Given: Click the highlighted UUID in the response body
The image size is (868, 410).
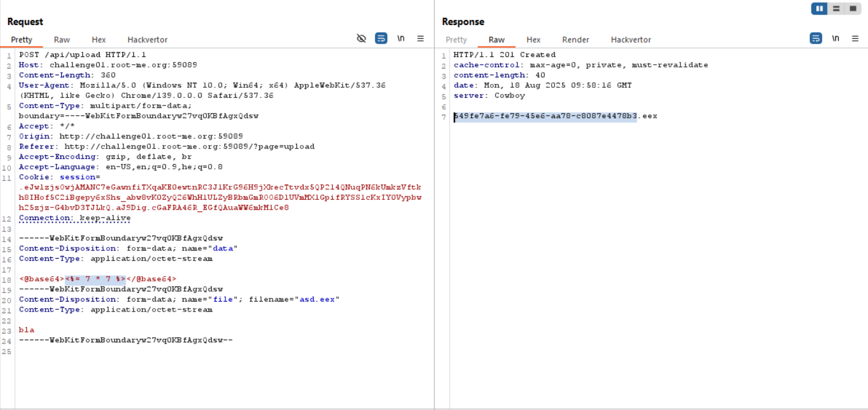Looking at the screenshot, I should (x=545, y=116).
